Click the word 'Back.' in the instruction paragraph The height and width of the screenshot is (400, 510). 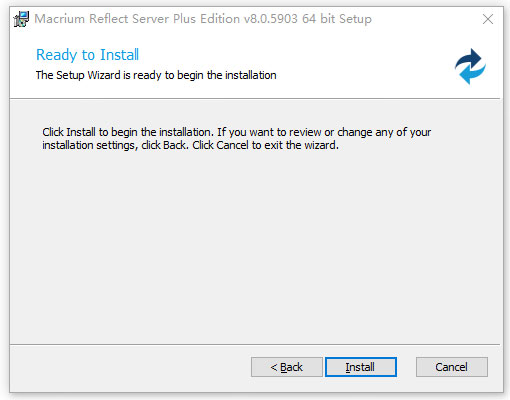(x=176, y=145)
